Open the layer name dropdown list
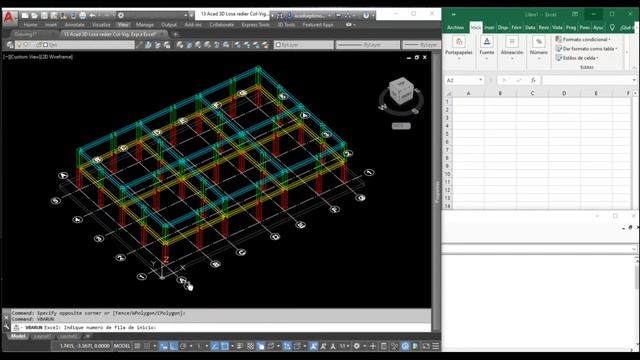640x360 pixels. click(76, 44)
